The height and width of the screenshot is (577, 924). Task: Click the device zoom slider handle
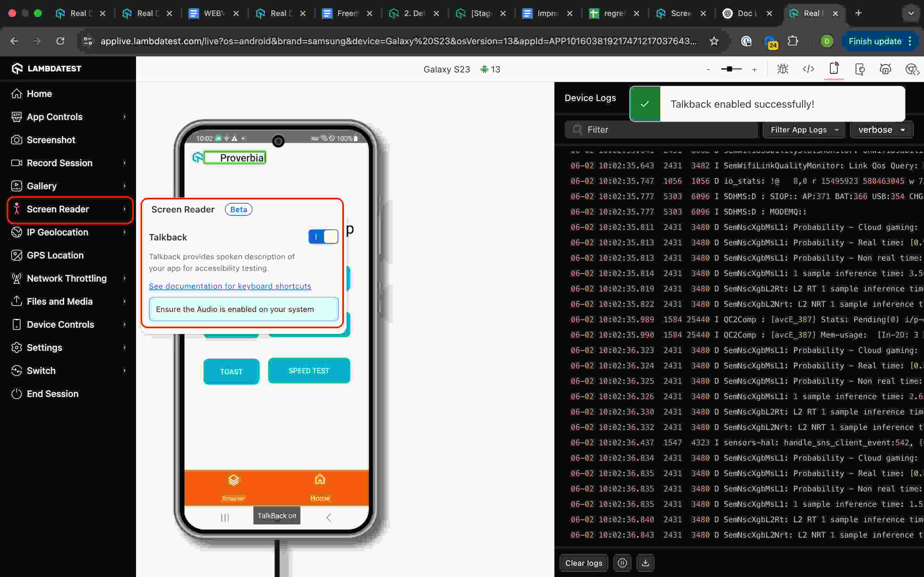[x=729, y=69]
